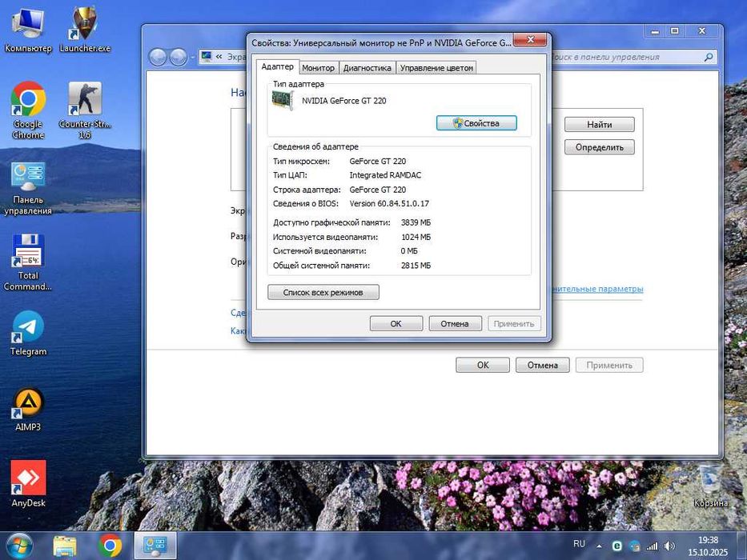The width and height of the screenshot is (747, 560).
Task: Click the forward arrow in the Control Panel window
Action: pyautogui.click(x=179, y=57)
